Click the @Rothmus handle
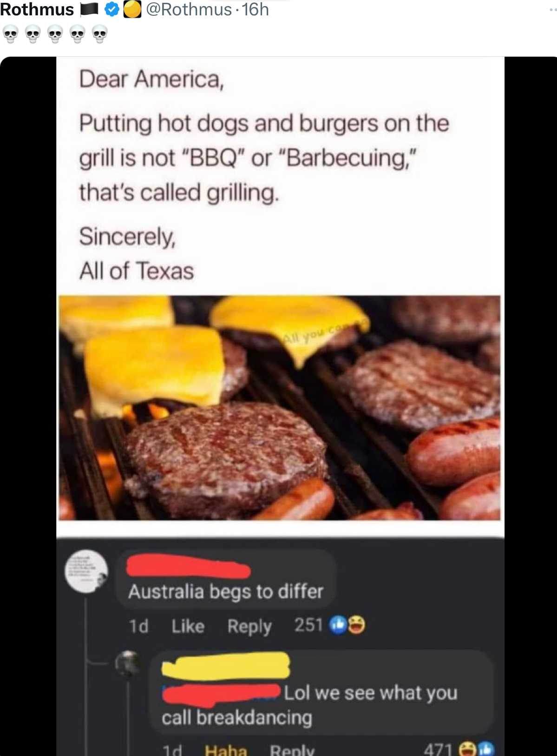This screenshot has height=756, width=557. tap(189, 9)
